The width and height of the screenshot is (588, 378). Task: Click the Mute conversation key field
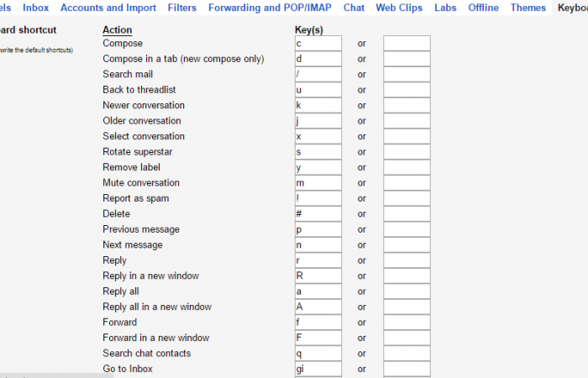click(x=318, y=182)
